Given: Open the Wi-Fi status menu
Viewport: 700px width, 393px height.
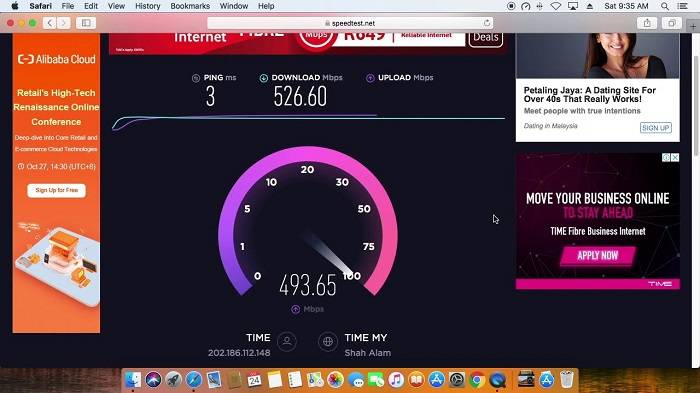Looking at the screenshot, I should (556, 6).
